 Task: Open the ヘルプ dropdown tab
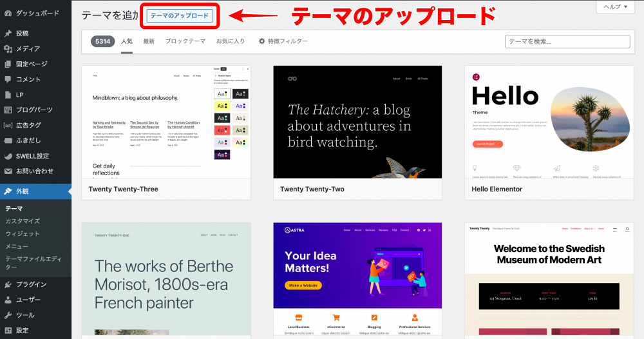coord(615,7)
